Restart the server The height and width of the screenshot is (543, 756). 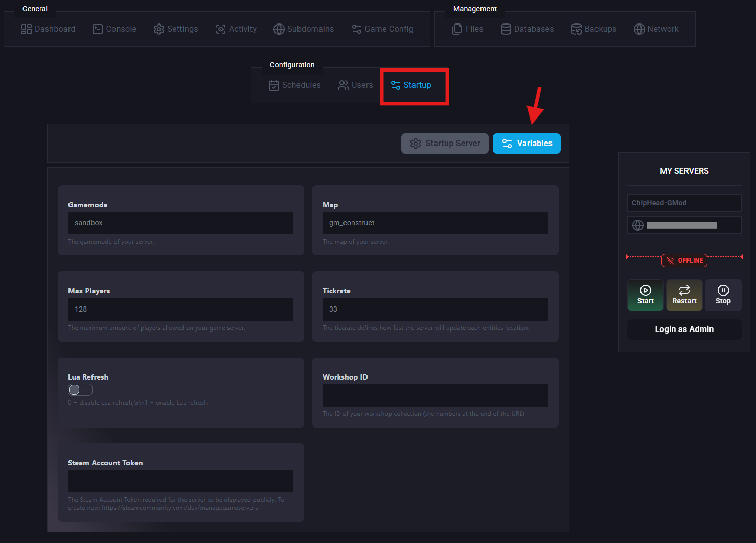(x=684, y=295)
